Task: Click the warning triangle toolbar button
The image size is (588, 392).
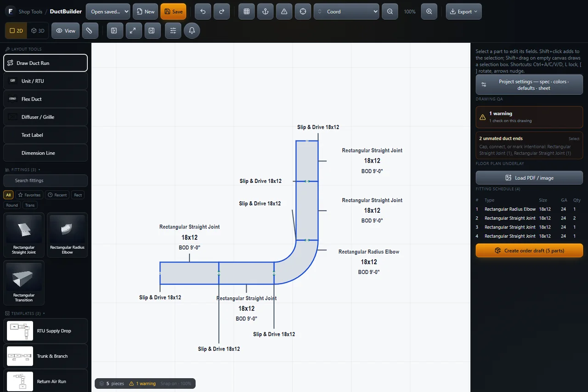Action: pyautogui.click(x=284, y=11)
